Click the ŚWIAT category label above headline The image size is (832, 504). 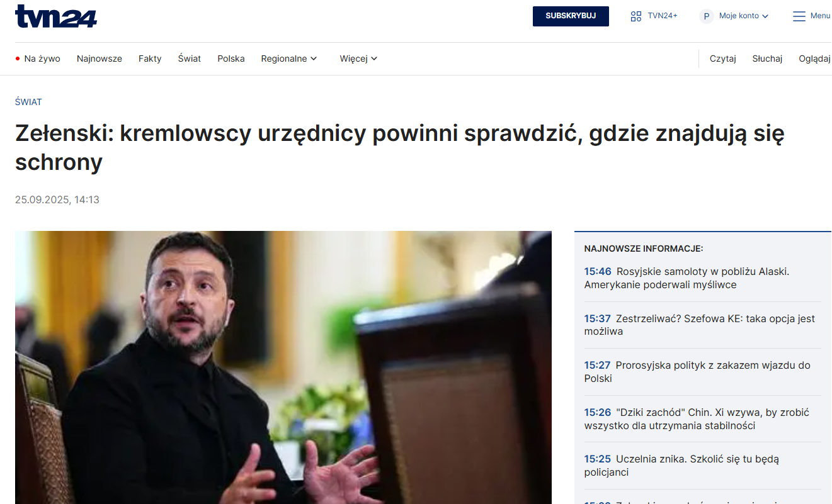point(28,102)
